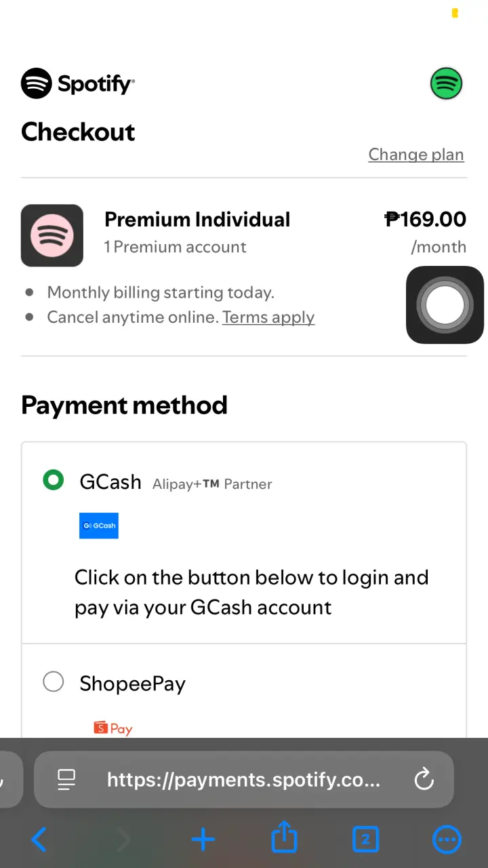
Task: Tap the ShopeePay option label
Action: point(132,684)
